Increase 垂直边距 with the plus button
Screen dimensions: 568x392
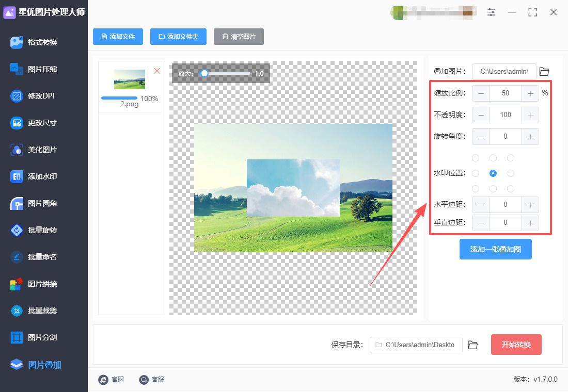(x=530, y=223)
